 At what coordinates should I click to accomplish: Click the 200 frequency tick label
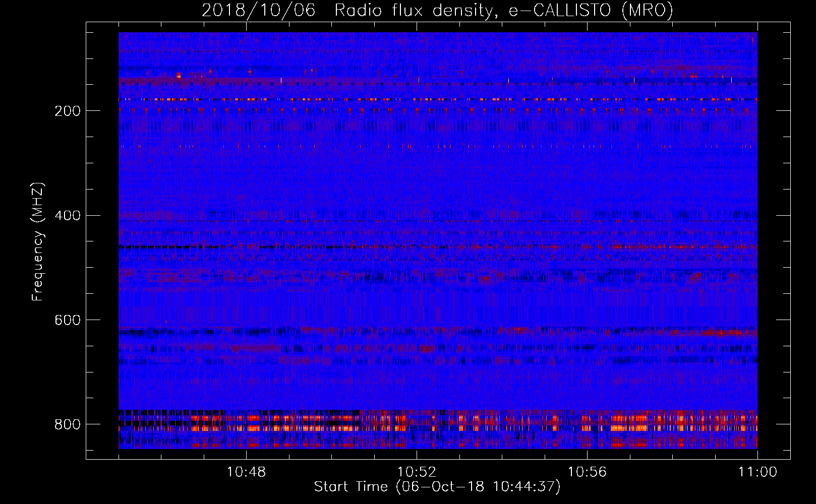(68, 111)
